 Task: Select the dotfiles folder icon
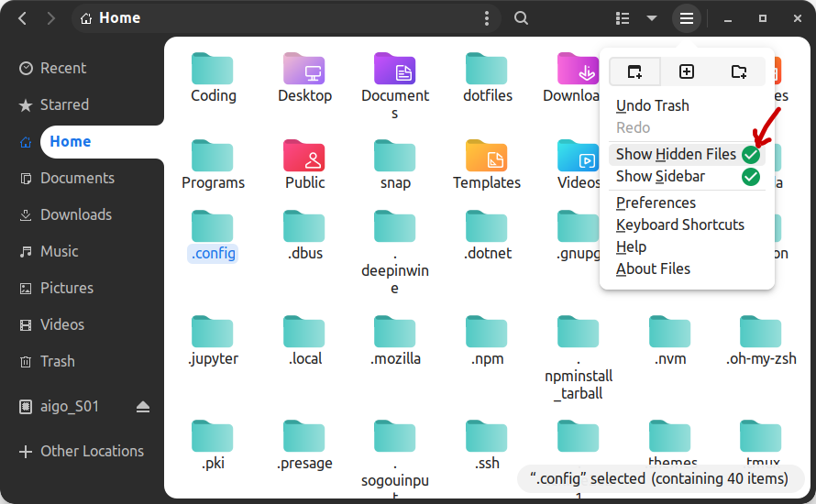pos(487,68)
